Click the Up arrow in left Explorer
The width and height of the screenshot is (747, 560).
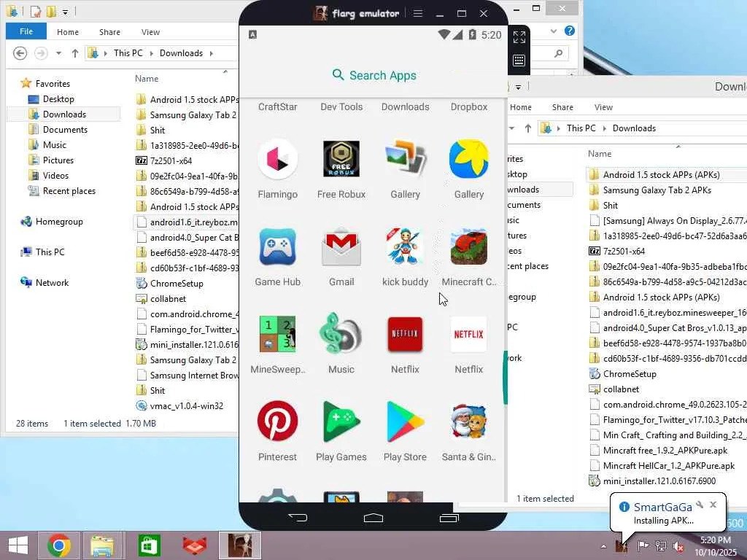[75, 53]
